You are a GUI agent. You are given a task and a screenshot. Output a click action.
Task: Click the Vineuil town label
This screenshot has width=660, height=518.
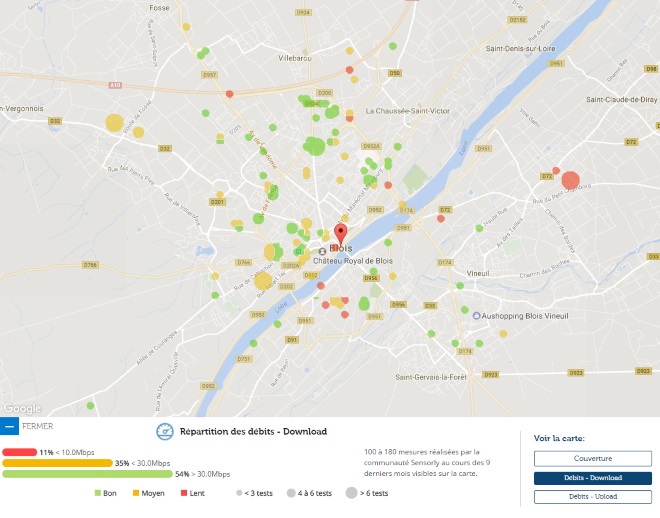click(x=478, y=274)
